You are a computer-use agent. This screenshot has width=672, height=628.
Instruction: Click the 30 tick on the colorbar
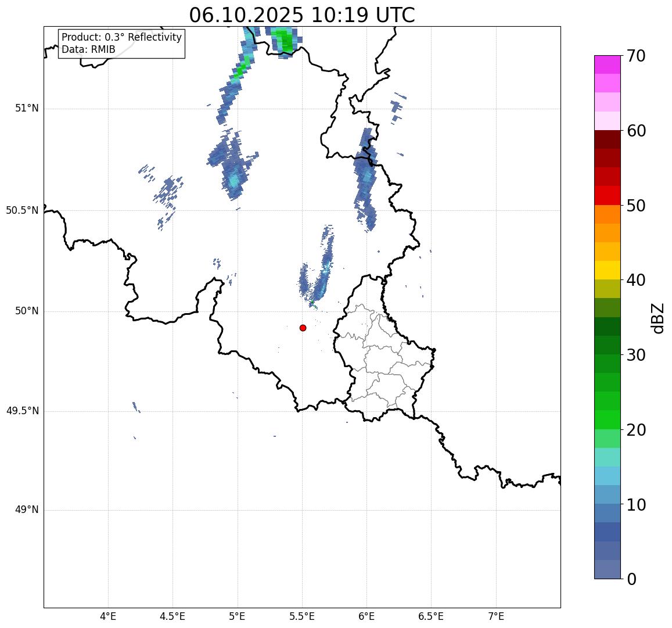(636, 355)
